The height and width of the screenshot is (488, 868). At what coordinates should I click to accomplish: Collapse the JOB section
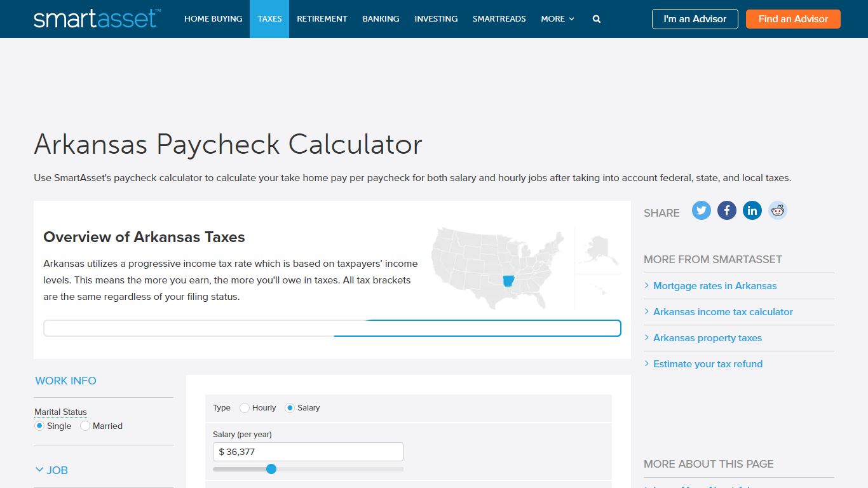(x=51, y=470)
